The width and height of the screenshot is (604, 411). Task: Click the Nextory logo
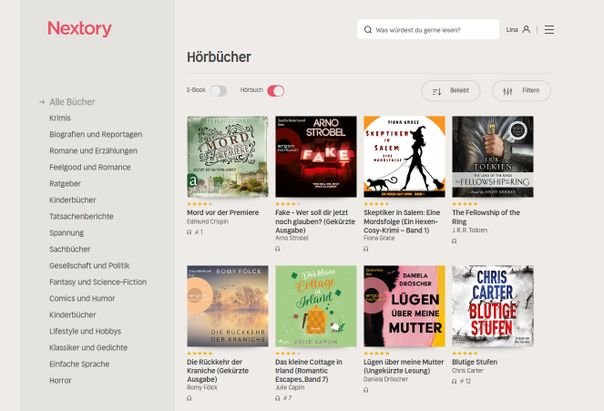pos(79,29)
